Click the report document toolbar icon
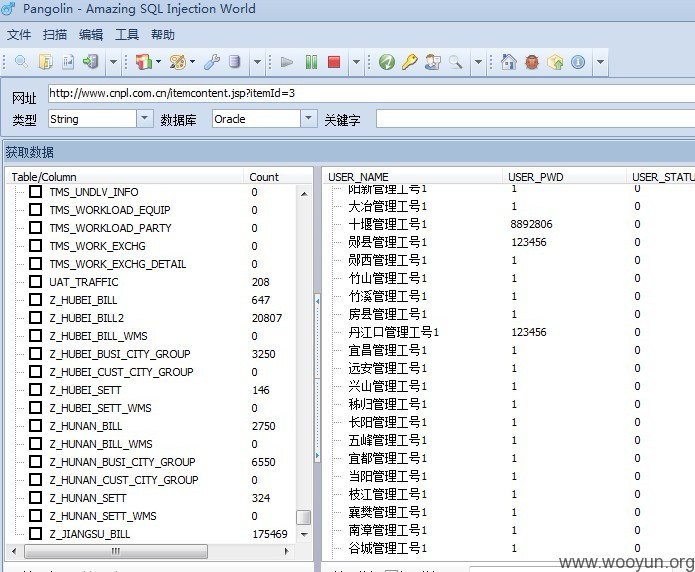Viewport: 695px width, 572px height. point(68,62)
